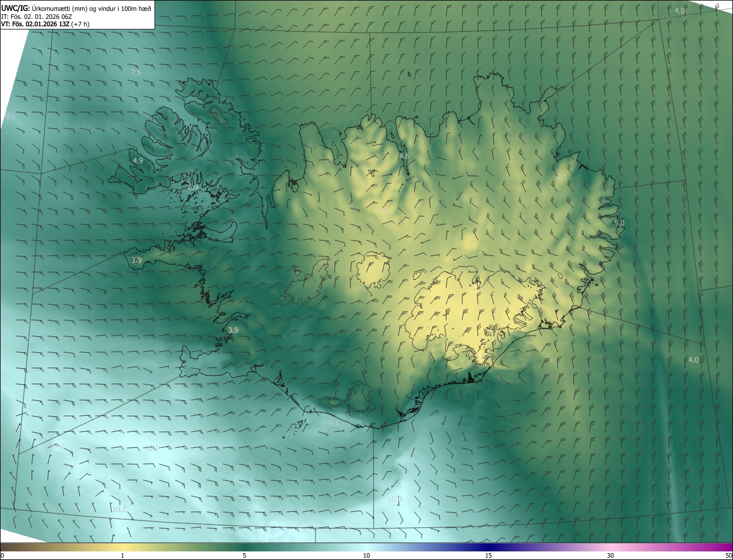The height and width of the screenshot is (560, 733).
Task: Click the colour scale tick labelled 5
Action: click(245, 555)
